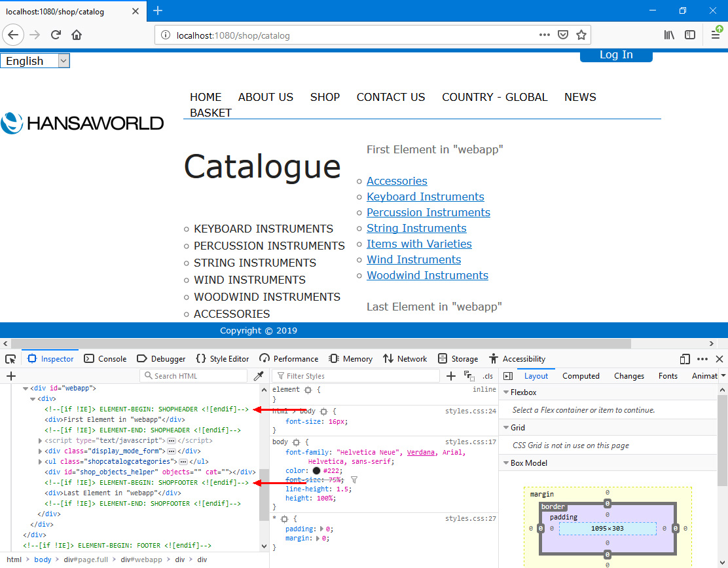Screen dimensions: 728x568
Task: Focus the Search HTML field
Action: [195, 376]
